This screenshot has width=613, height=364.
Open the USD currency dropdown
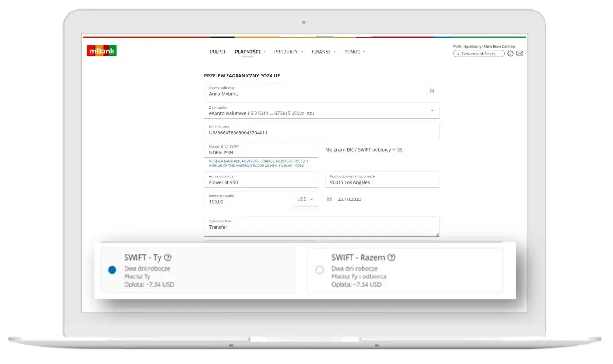[306, 199]
